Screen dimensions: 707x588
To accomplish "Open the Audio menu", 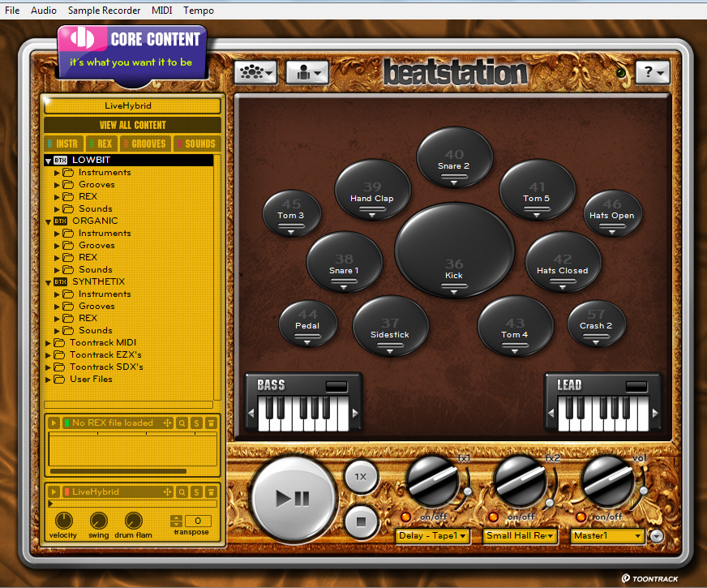I will [43, 10].
